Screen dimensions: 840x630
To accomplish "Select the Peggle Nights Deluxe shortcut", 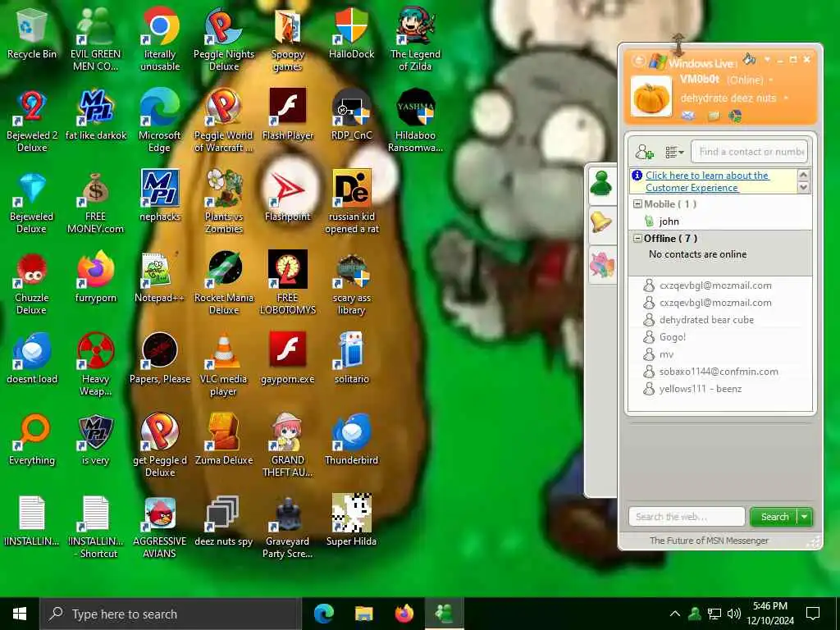I will (224, 39).
